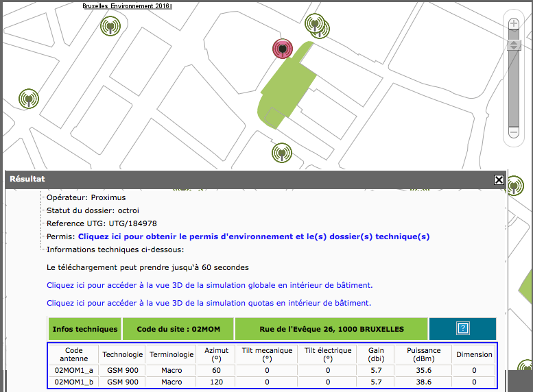Click the Code du site : 02MOM tab

[178, 329]
